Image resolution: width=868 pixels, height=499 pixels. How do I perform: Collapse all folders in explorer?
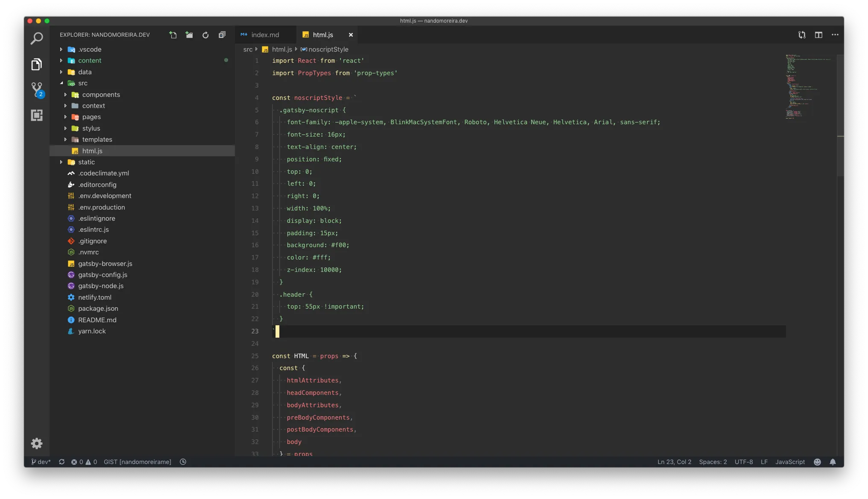pos(222,35)
